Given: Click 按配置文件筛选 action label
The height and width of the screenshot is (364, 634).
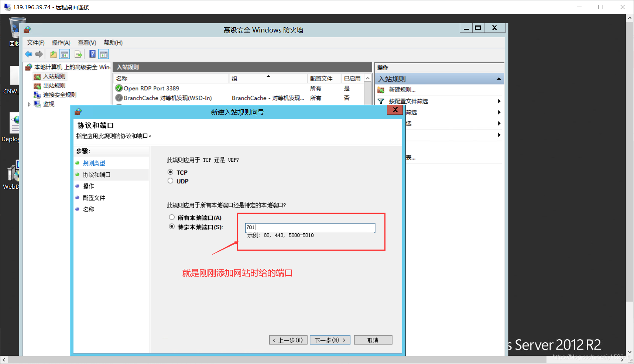Looking at the screenshot, I should point(408,101).
